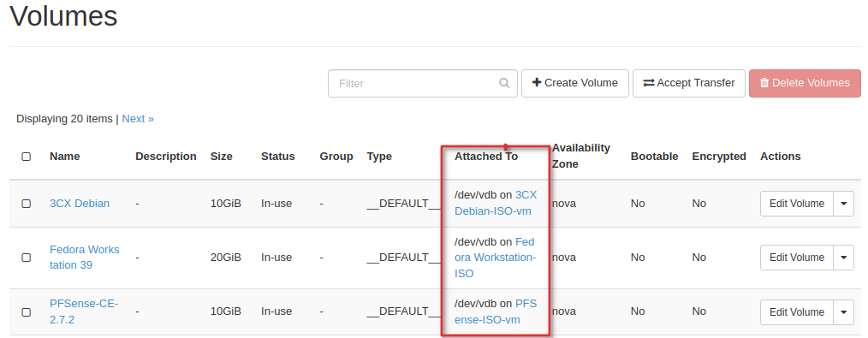This screenshot has height=338, width=868.
Task: Click the Delete Volumes button
Action: pyautogui.click(x=805, y=83)
